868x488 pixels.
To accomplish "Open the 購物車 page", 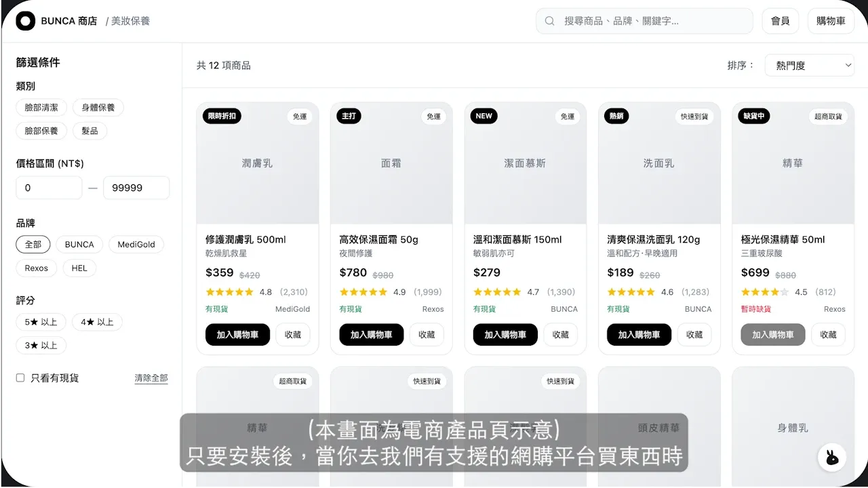I will 831,21.
